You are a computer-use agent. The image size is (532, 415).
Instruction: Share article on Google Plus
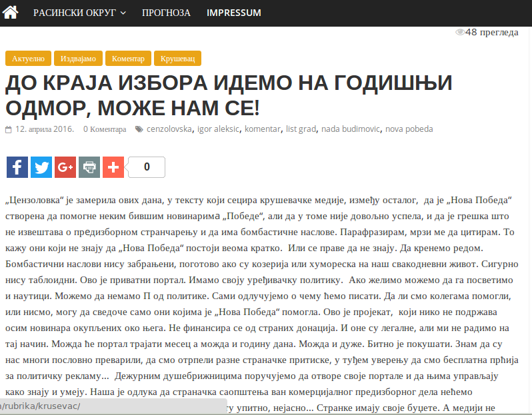(65, 167)
